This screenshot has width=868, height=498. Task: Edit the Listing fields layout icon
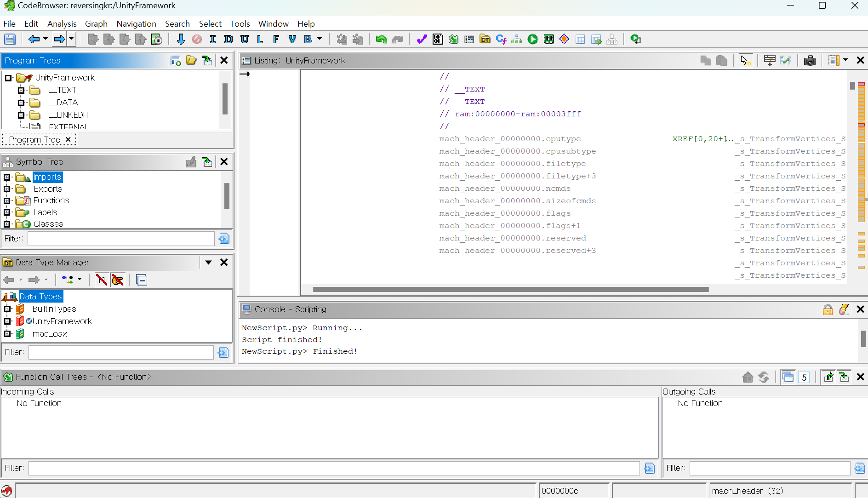coord(769,61)
